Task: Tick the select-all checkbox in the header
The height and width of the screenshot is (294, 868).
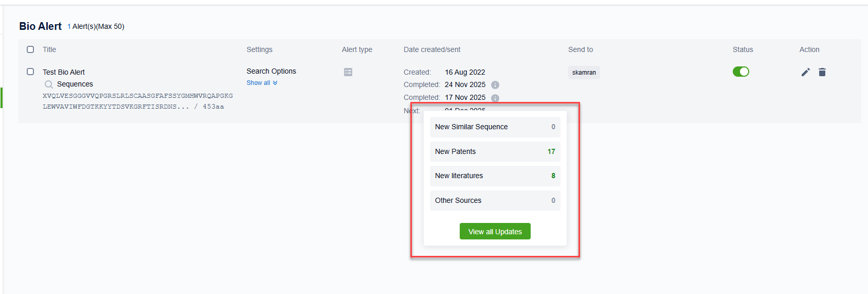Action: 30,49
